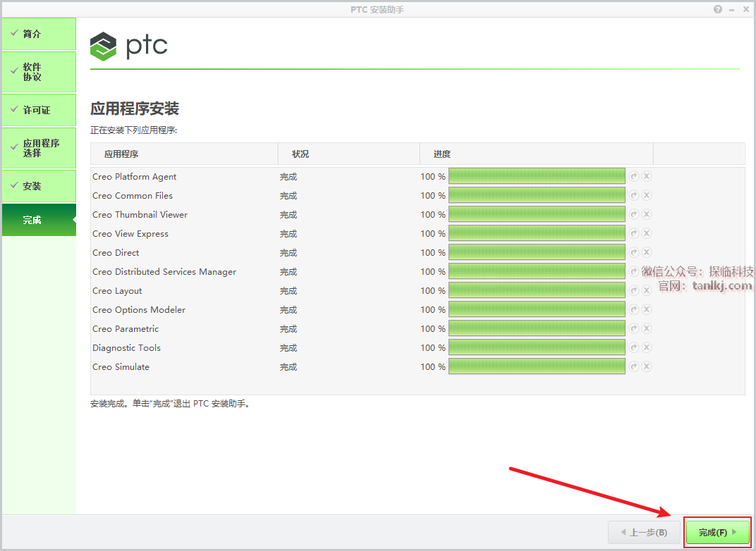Select the Creo Distributed Services Manager name
Screen dimensions: 756x551
click(164, 272)
